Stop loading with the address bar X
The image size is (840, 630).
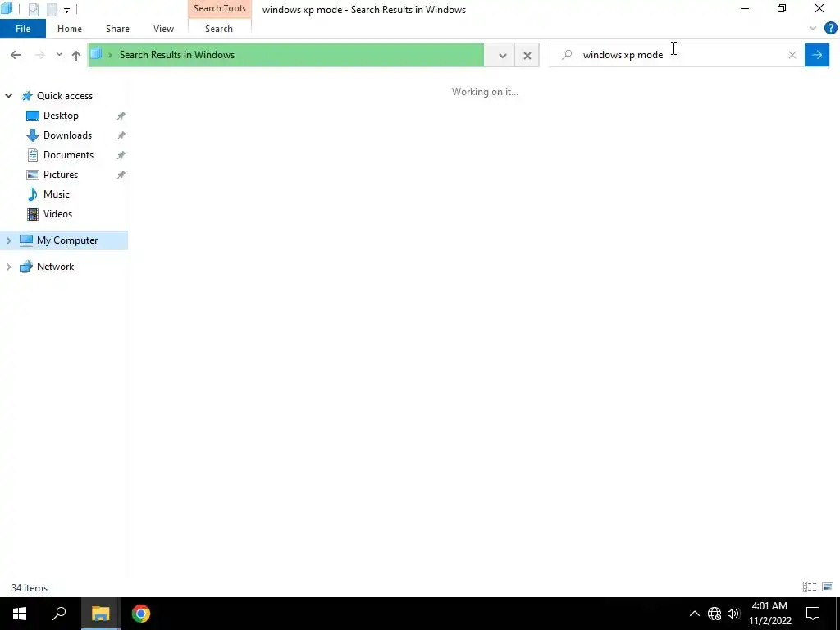pos(527,55)
